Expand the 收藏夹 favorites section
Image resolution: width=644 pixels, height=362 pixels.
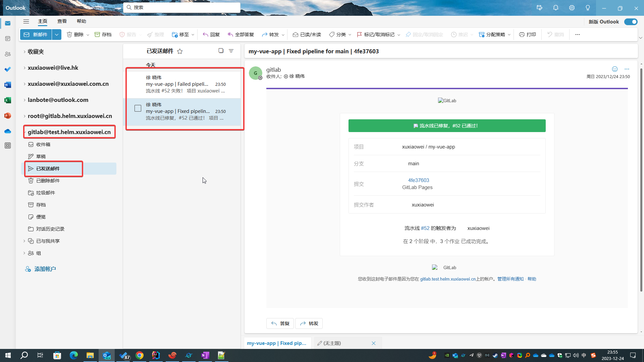click(x=24, y=52)
